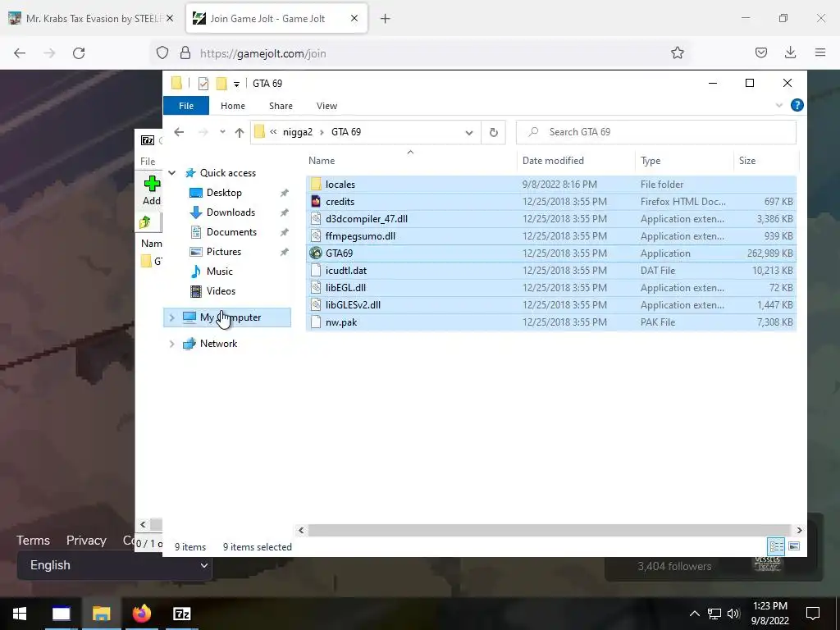Switch to large thumbnails view icon
Viewport: 840px width, 630px height.
pyautogui.click(x=794, y=546)
